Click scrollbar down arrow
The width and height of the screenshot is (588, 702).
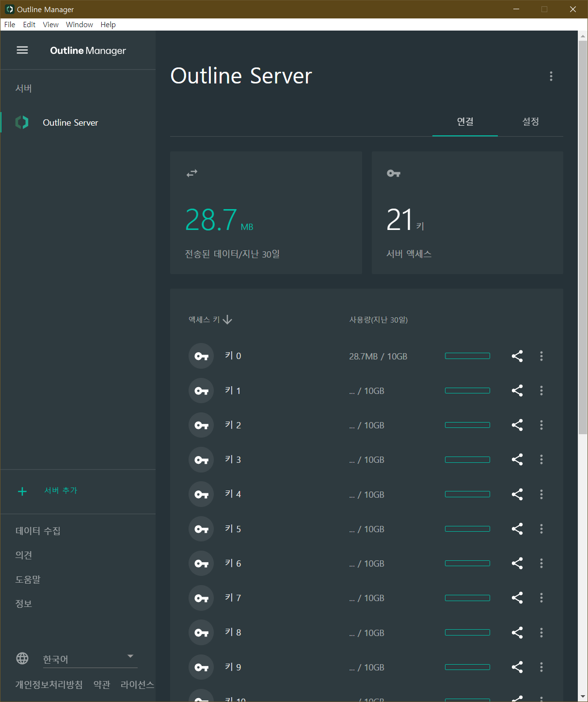pyautogui.click(x=583, y=697)
